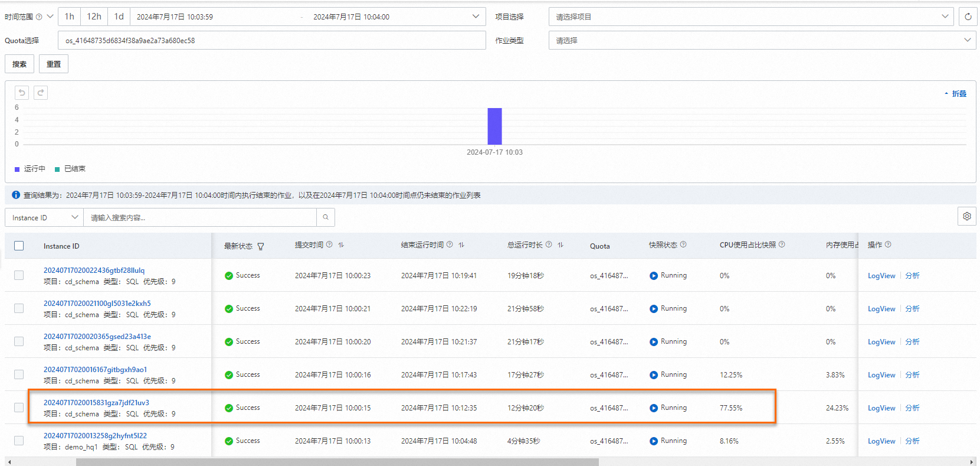Click the end time field 10:04:00
Viewport: 980px width, 466px height.
click(351, 17)
